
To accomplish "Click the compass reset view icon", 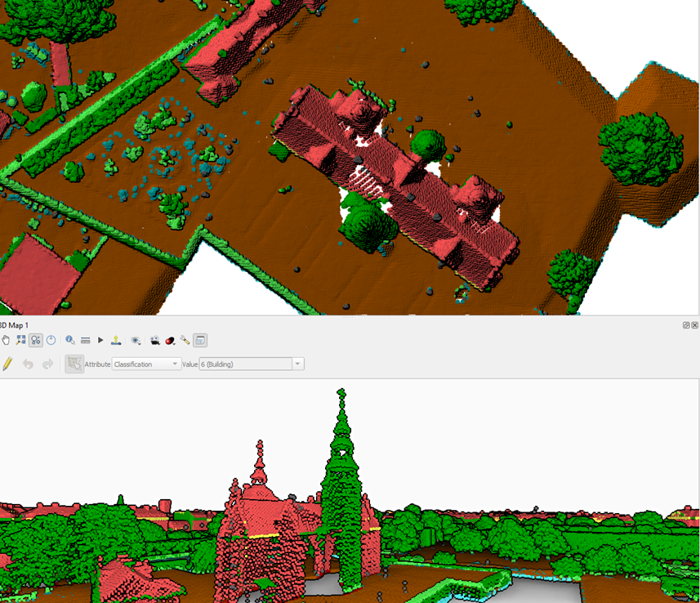I will pos(51,341).
